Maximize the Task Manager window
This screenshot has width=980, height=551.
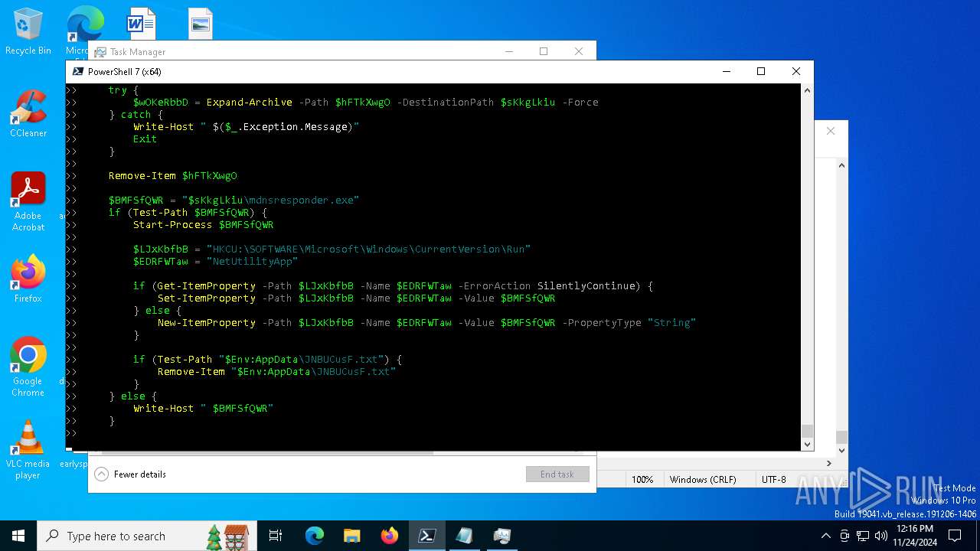pyautogui.click(x=544, y=51)
